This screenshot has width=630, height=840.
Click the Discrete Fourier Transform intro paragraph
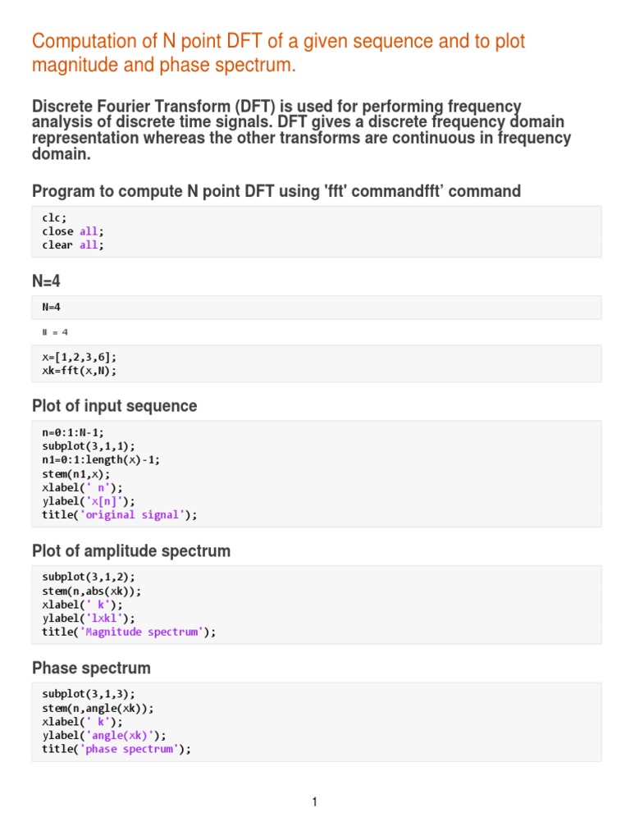pos(301,130)
